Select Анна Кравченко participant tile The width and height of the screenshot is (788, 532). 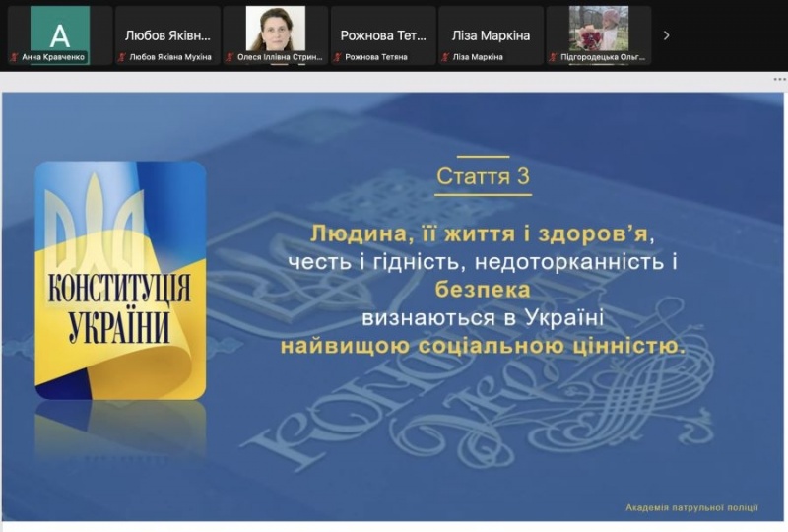pos(60,35)
